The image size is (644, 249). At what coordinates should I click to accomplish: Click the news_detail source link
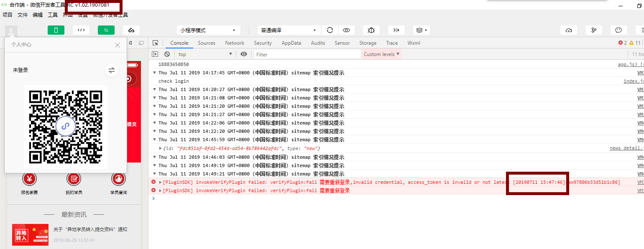coord(626,148)
